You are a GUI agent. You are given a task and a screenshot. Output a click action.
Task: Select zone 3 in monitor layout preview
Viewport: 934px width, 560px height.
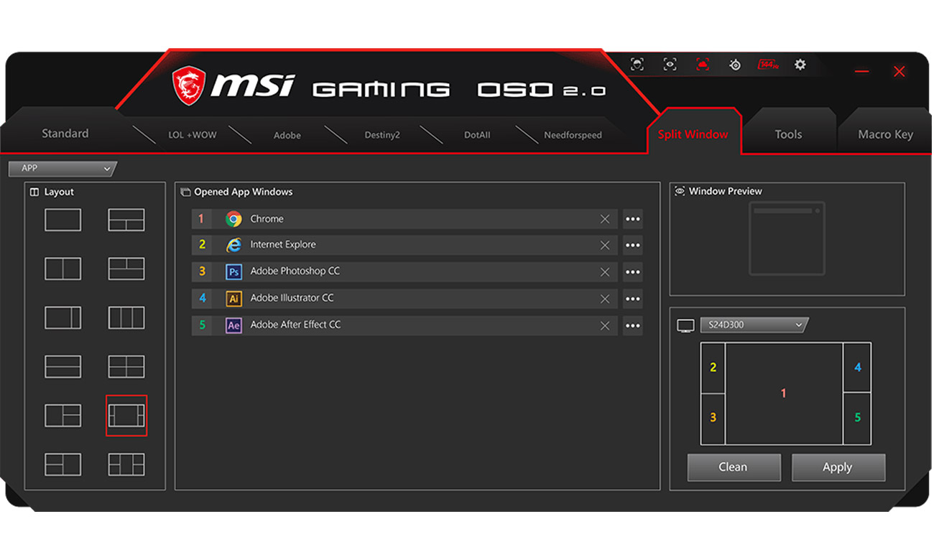coord(713,419)
